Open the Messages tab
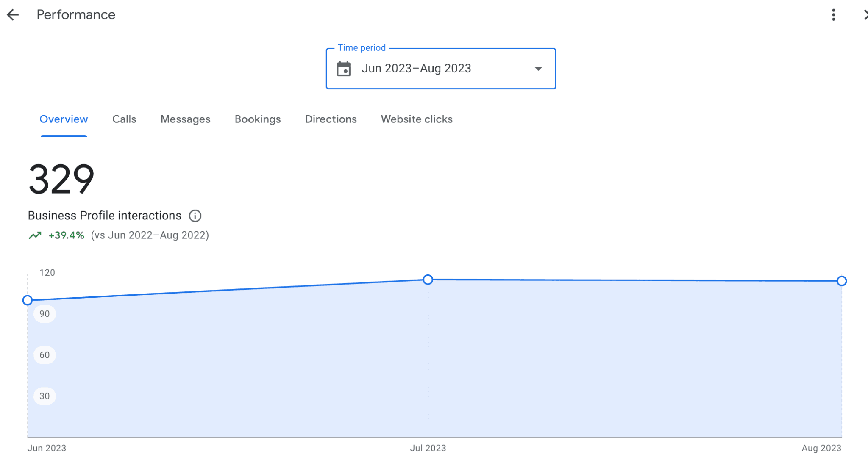The image size is (868, 468). (x=185, y=119)
